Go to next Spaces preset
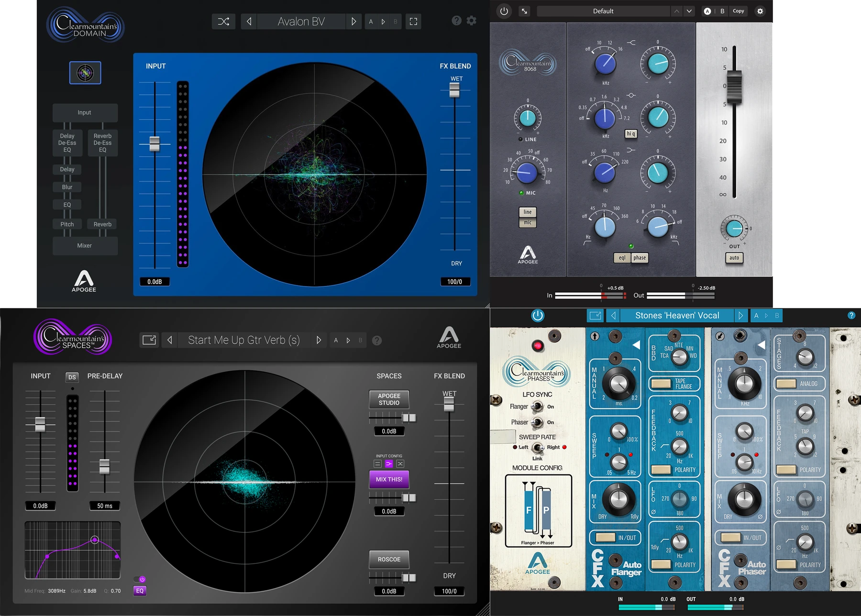 319,340
